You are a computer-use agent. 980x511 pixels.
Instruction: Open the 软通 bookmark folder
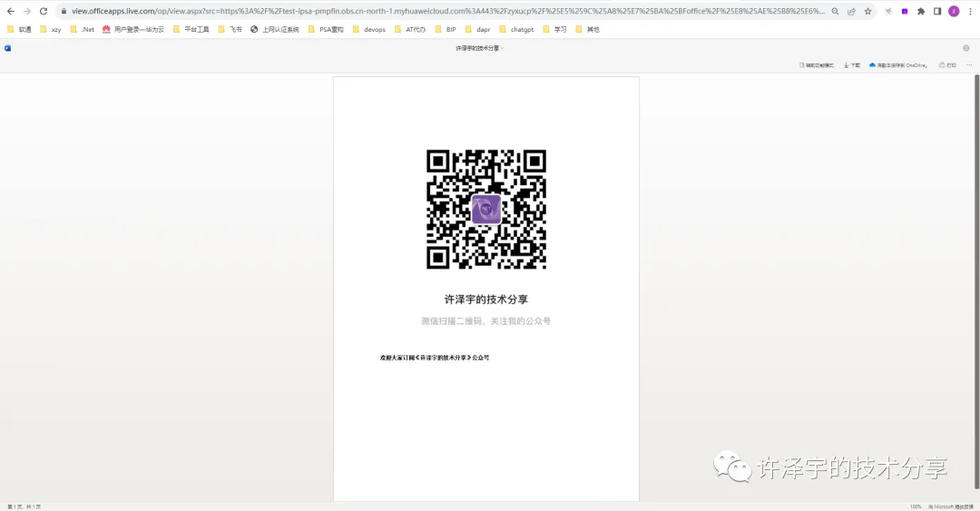(x=19, y=29)
